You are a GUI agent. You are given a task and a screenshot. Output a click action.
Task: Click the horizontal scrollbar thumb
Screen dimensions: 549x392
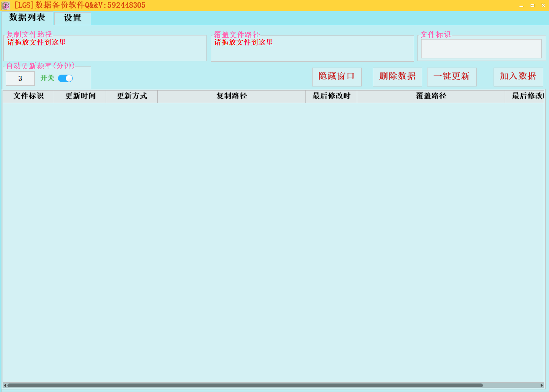click(245, 385)
